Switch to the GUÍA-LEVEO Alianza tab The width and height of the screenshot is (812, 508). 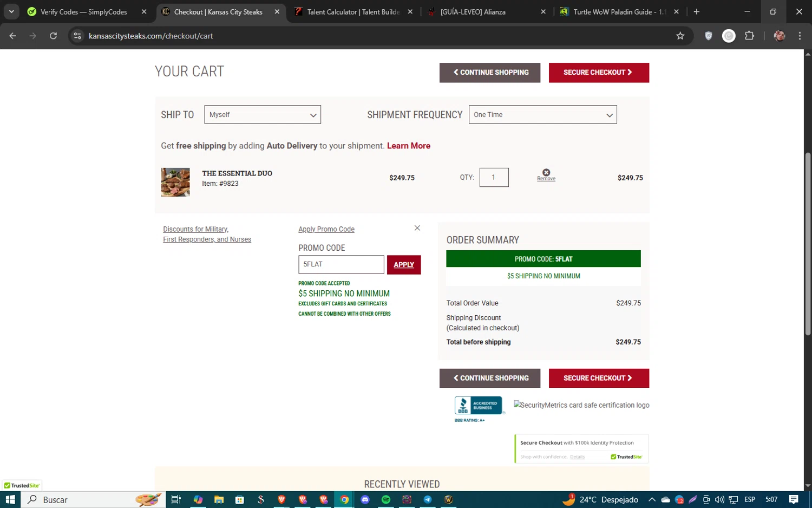click(x=473, y=11)
